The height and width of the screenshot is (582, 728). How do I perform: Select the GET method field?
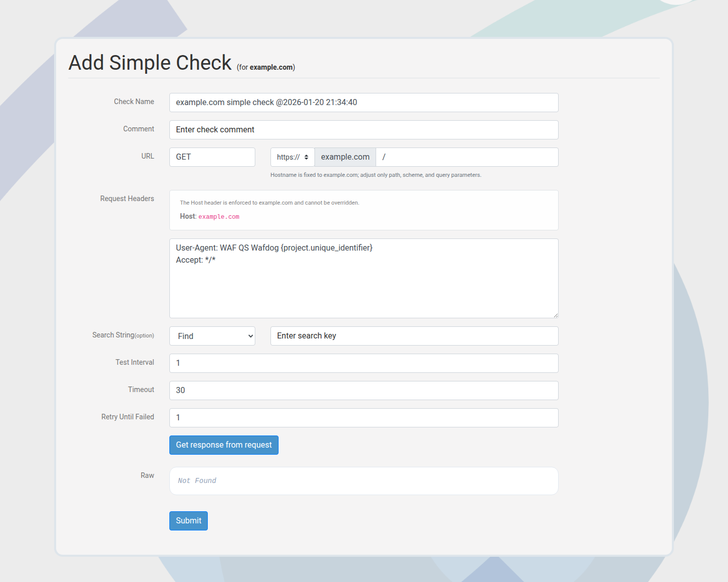212,157
